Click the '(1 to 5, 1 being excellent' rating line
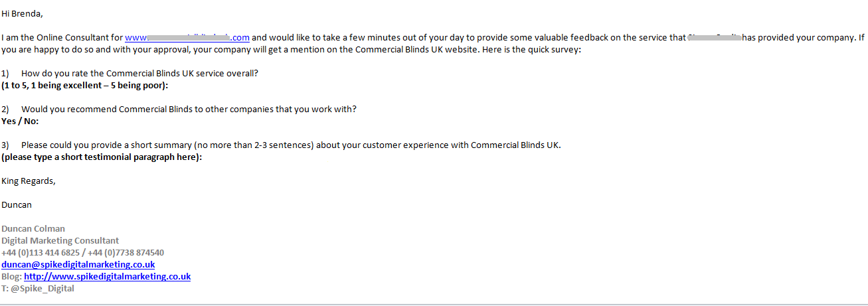The height and width of the screenshot is (306, 868). coord(85,86)
